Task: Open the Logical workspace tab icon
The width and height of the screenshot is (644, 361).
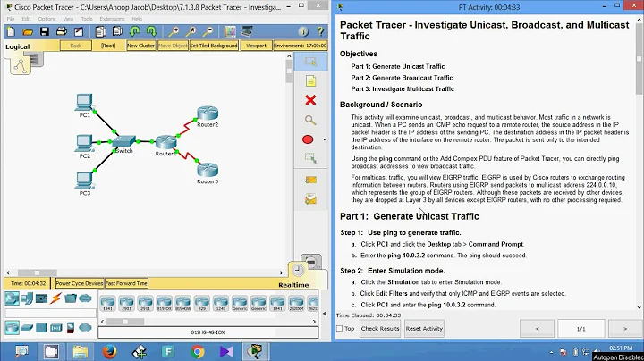Action: point(20,65)
